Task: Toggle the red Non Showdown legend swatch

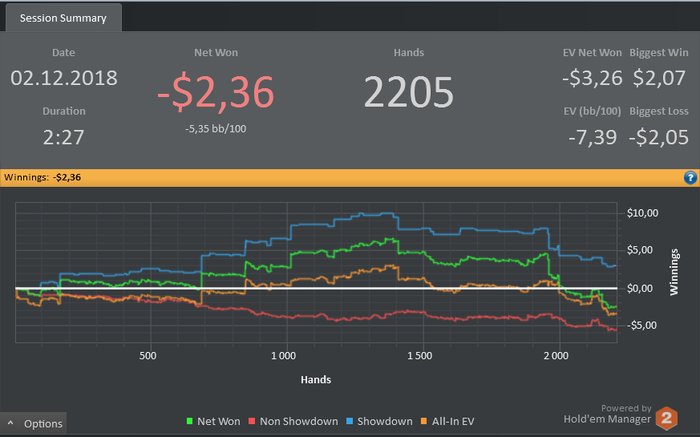Action: (252, 421)
